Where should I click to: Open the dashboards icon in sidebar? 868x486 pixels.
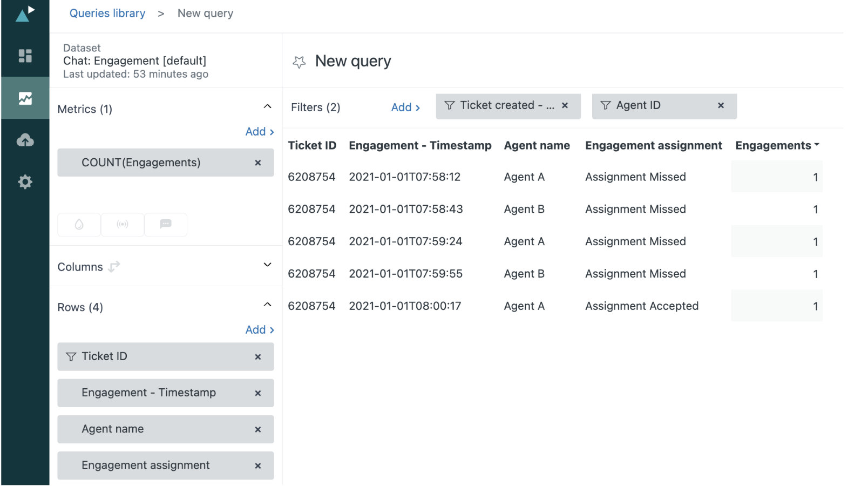(25, 56)
